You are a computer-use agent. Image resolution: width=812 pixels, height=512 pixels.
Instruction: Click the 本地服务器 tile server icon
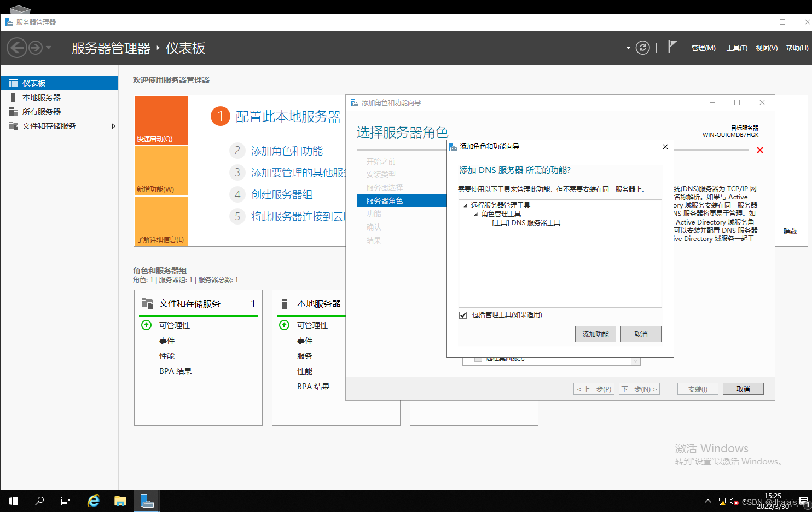(x=285, y=303)
